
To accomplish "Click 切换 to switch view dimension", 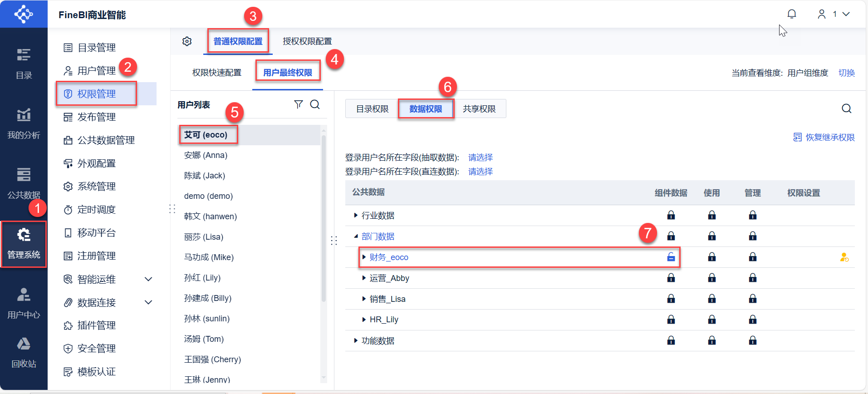I will coord(846,73).
